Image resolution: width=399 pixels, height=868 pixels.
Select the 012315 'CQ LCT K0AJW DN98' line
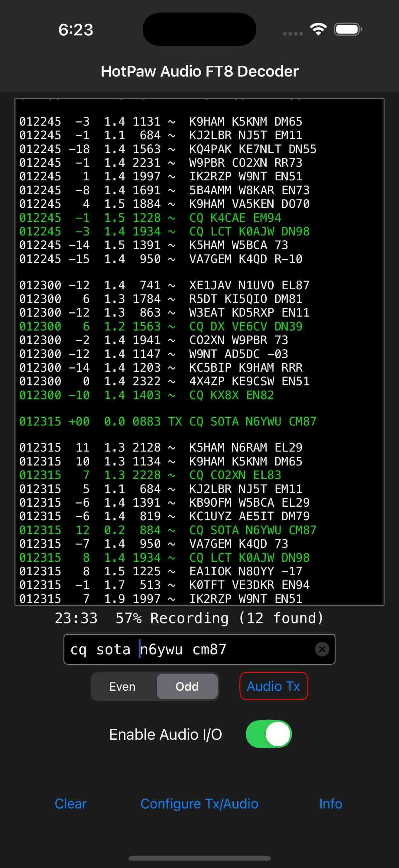coord(164,558)
